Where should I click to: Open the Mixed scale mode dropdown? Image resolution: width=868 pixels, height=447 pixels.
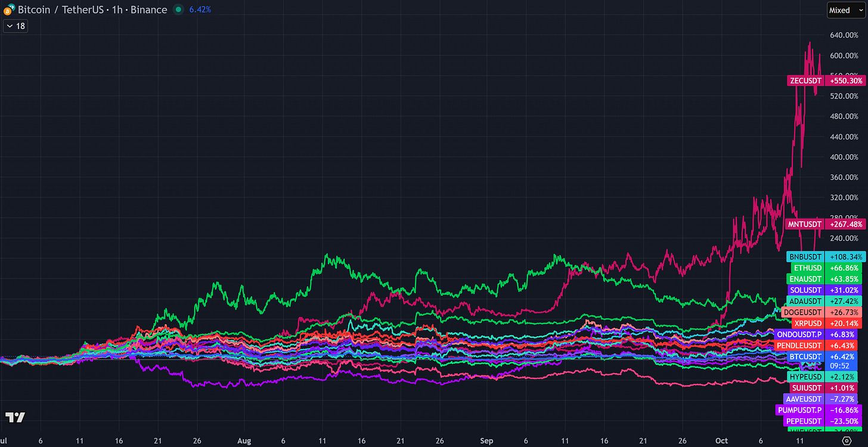pyautogui.click(x=846, y=10)
